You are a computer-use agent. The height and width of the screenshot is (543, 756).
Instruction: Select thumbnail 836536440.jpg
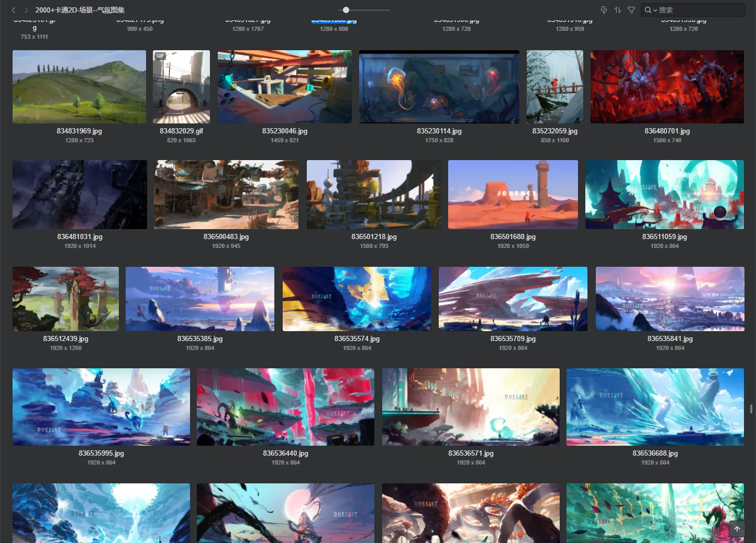285,407
